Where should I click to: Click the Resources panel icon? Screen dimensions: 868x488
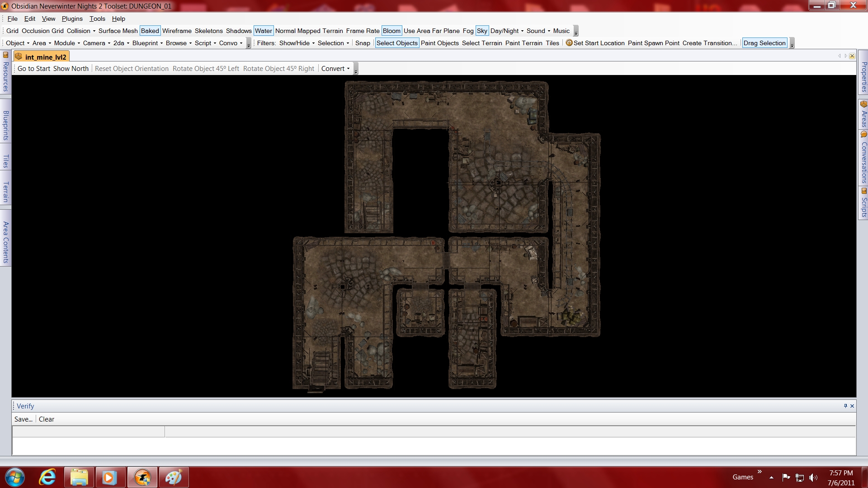(5, 55)
